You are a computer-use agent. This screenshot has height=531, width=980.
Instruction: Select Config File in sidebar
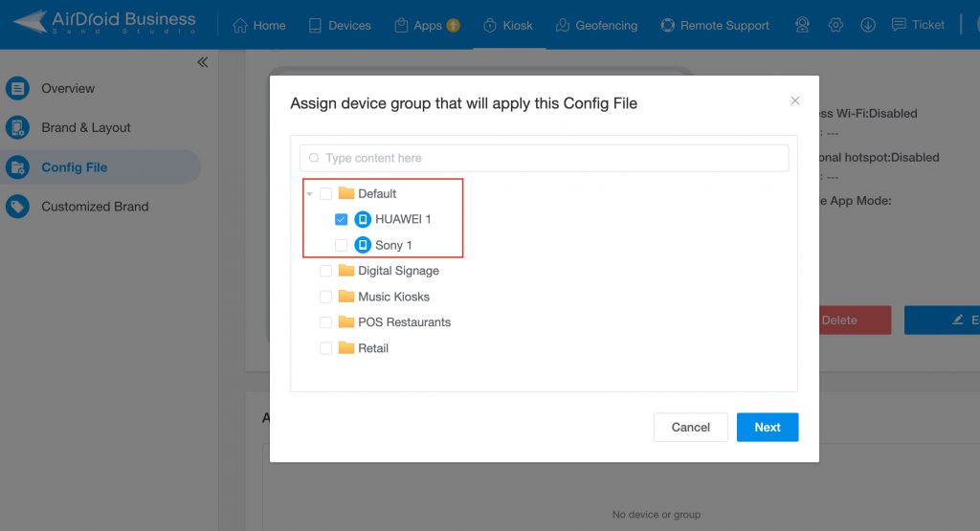coord(100,166)
